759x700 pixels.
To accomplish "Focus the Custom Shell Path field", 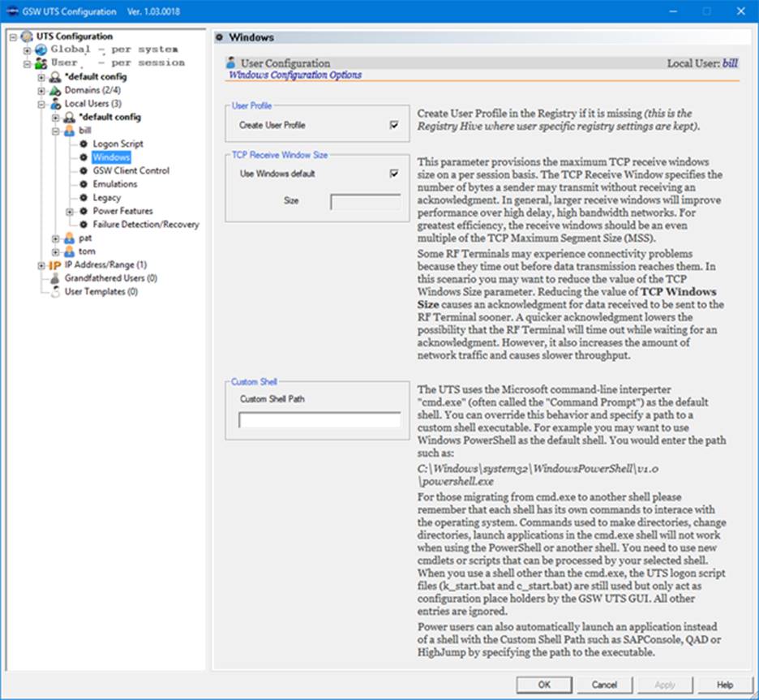I will 319,419.
